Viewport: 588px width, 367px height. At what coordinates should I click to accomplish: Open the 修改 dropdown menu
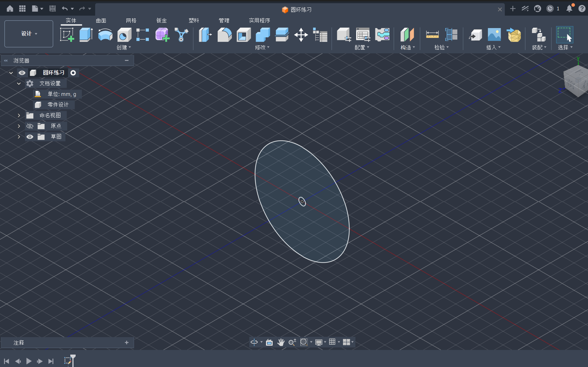pos(262,47)
